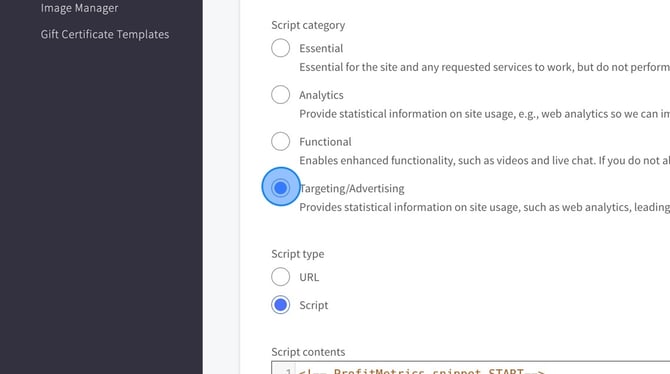Click the Analytics description about statistical information

coord(485,114)
